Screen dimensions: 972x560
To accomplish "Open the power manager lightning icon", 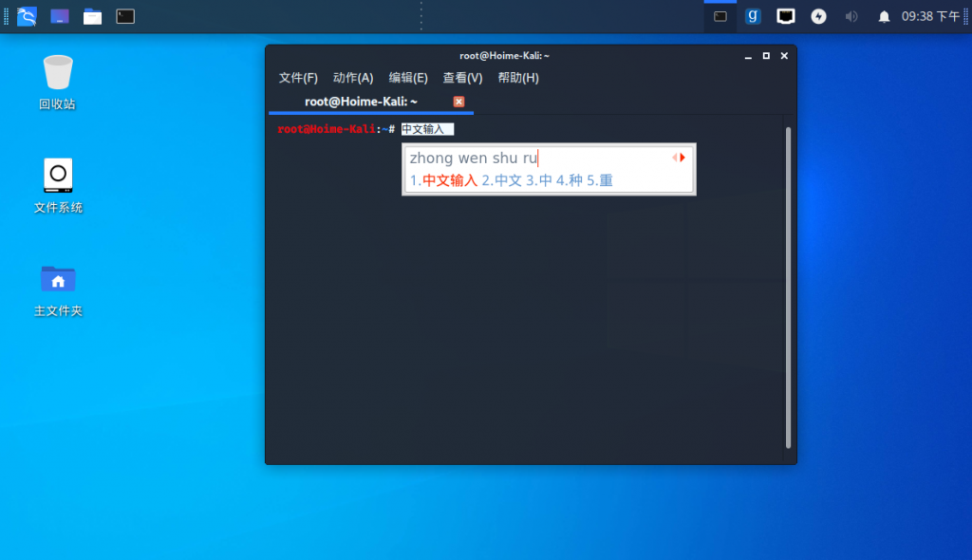I will 818,16.
